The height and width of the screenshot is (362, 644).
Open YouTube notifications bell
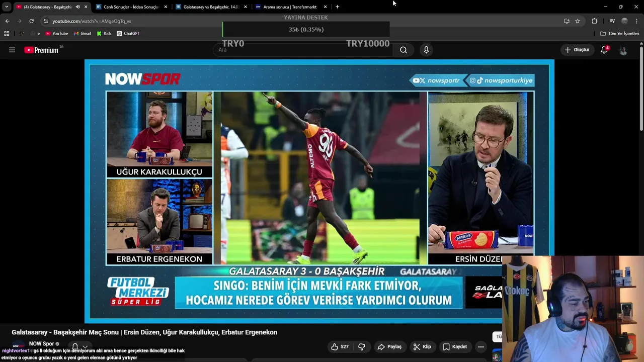[x=604, y=50]
